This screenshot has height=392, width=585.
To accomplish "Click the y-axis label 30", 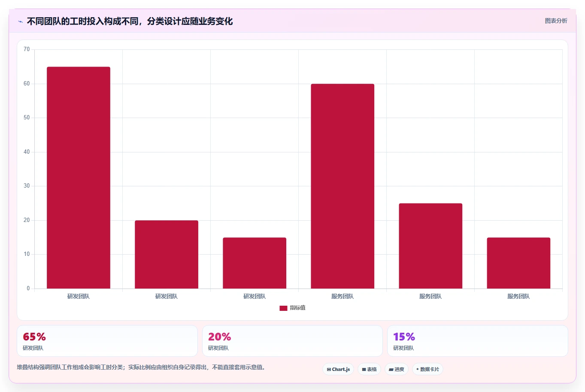I will click(27, 186).
